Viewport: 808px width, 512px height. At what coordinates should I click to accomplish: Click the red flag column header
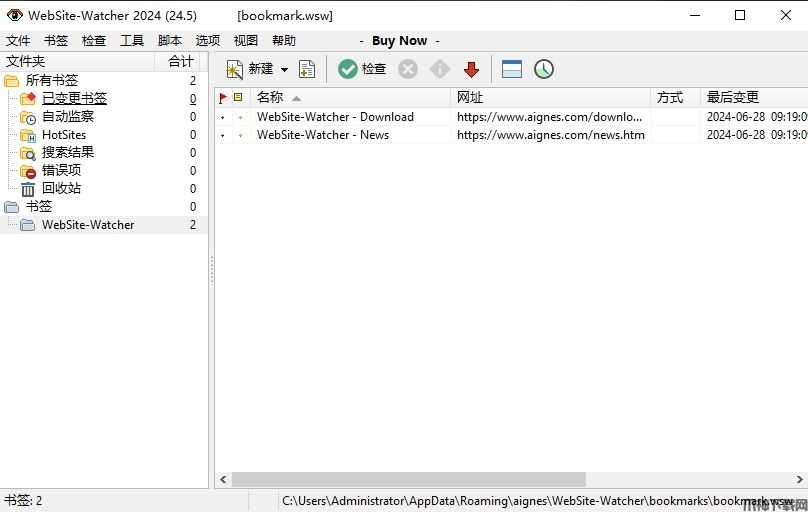(223, 97)
